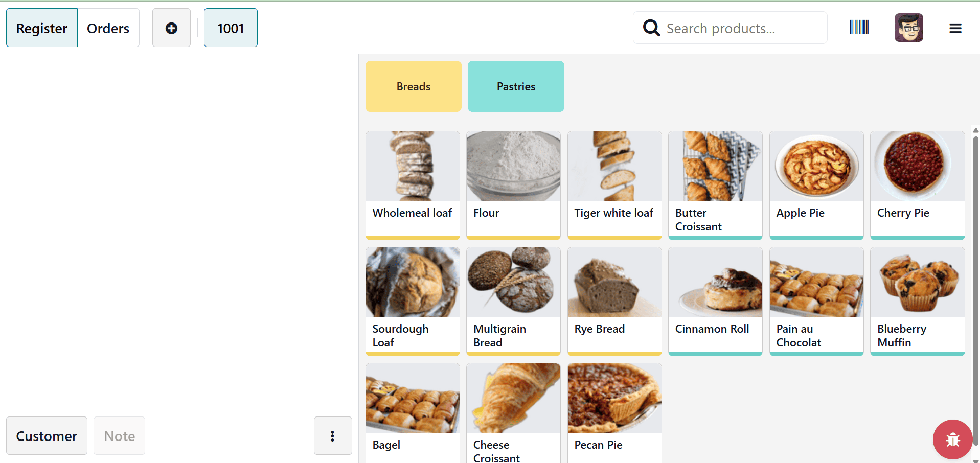
Task: Toggle the Breads category filter
Action: (413, 86)
